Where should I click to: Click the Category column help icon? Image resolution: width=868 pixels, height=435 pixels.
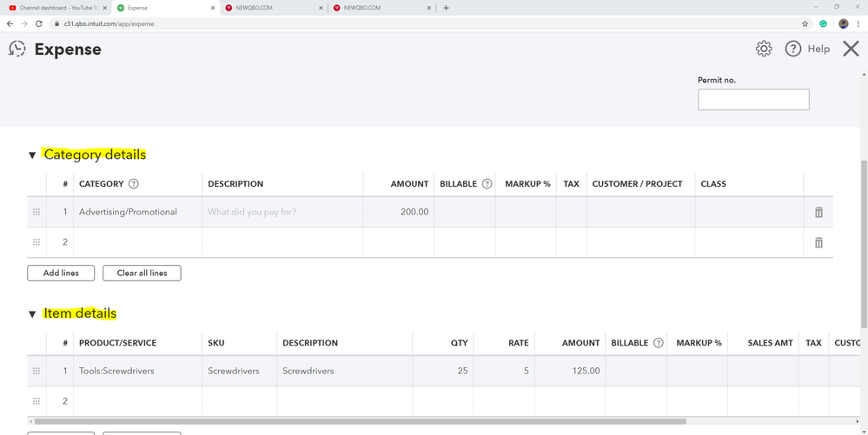[134, 184]
